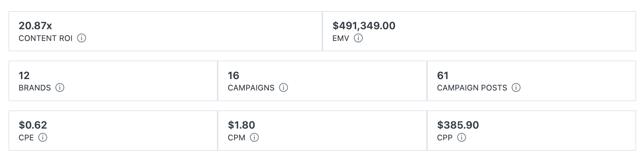The image size is (644, 161).
Task: Click the campaigns count of 16
Action: click(x=233, y=76)
